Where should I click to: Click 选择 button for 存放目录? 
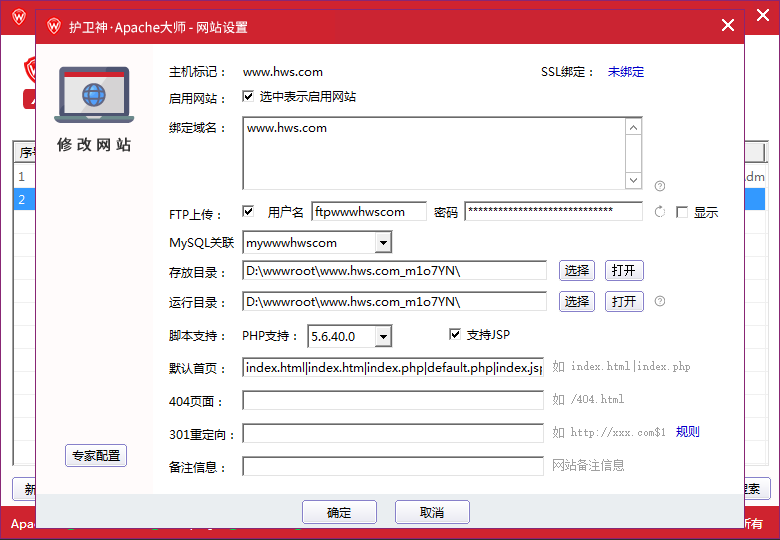[577, 270]
